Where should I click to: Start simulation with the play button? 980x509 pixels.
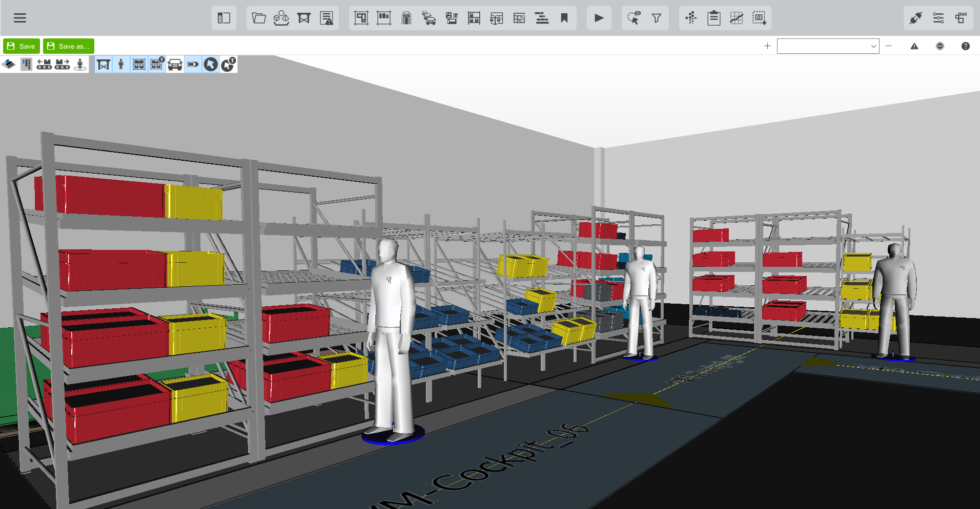[x=599, y=18]
